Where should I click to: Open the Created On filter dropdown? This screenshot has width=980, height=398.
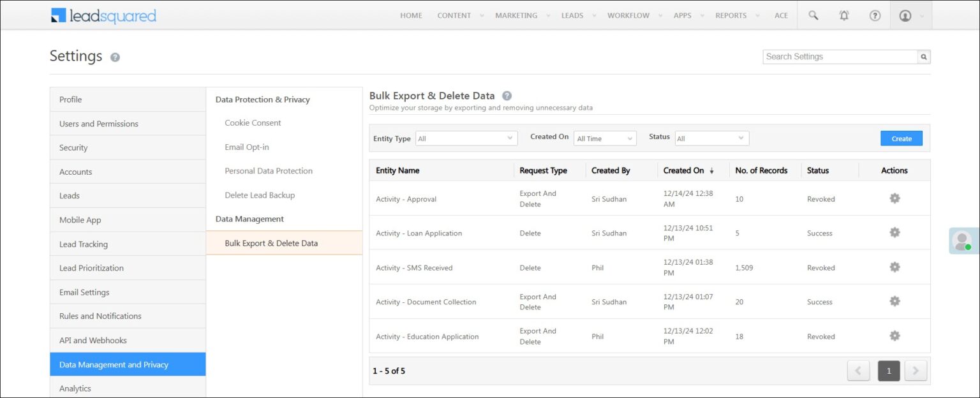[x=605, y=138]
